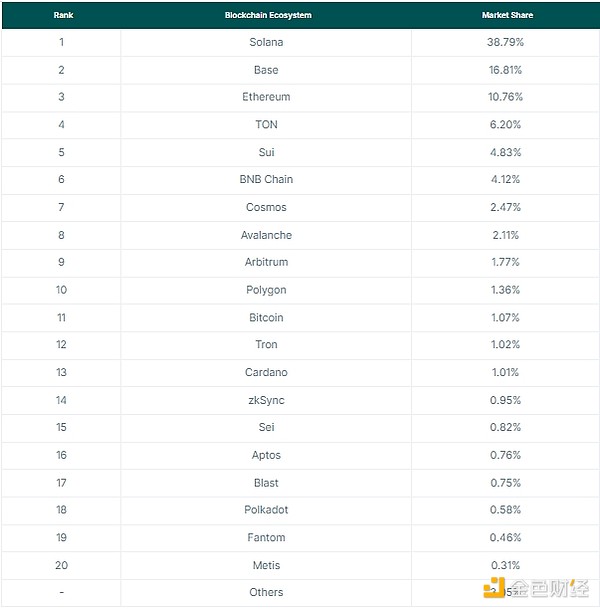Select the Avalanche row name
The image size is (600, 609).
coord(266,235)
